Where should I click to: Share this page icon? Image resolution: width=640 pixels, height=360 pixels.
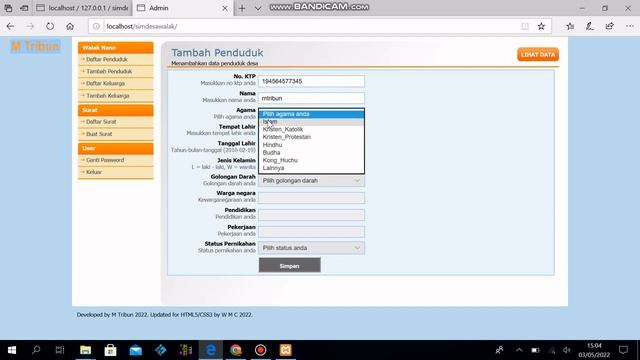610,26
